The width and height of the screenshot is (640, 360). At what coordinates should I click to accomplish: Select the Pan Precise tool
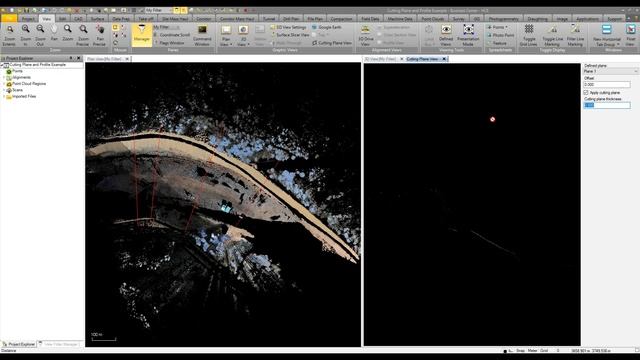pos(99,36)
